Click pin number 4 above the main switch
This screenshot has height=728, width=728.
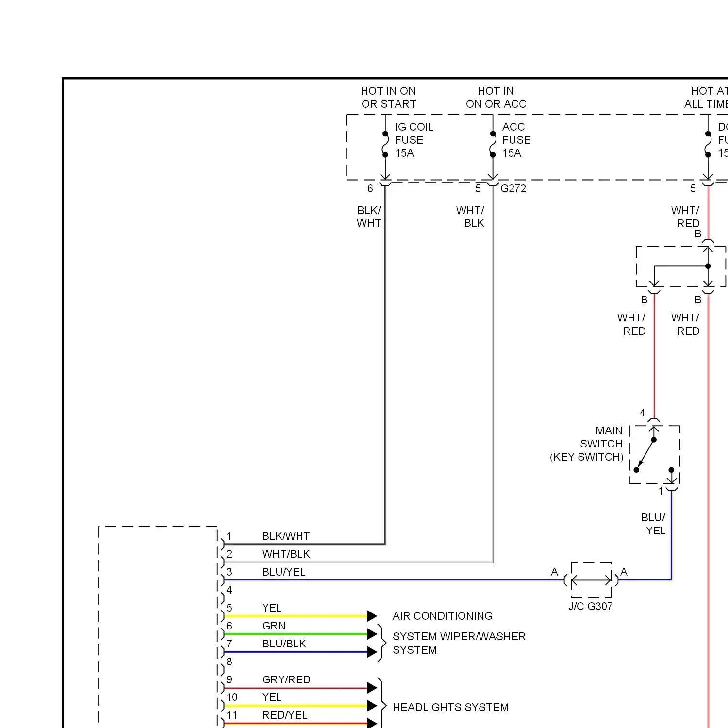(x=643, y=413)
